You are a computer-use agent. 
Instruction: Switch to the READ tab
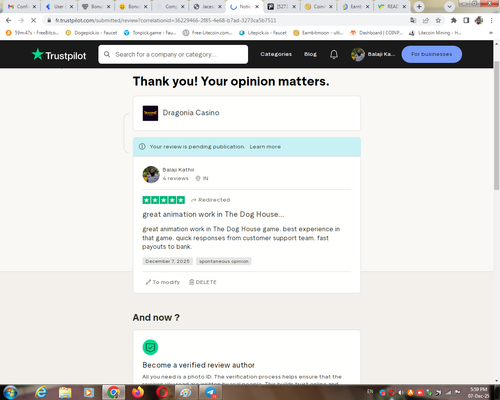(392, 7)
